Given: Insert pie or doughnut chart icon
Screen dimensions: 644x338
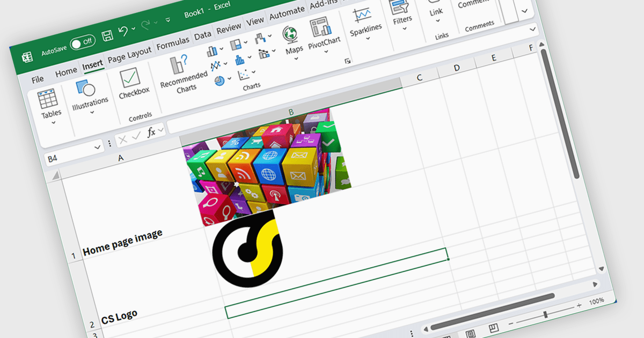Looking at the screenshot, I should [x=219, y=81].
